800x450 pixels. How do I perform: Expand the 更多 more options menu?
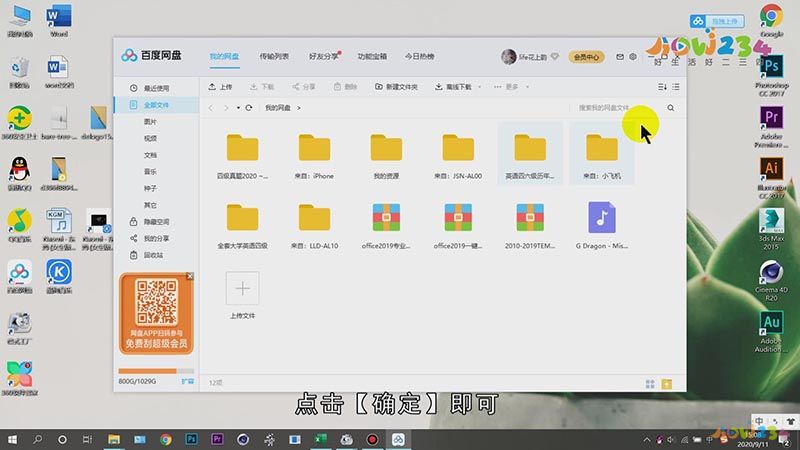coord(511,87)
